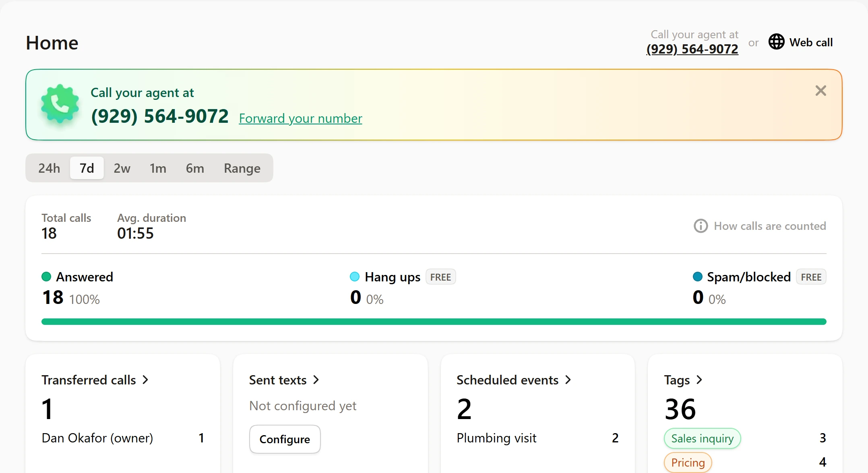Image resolution: width=868 pixels, height=473 pixels.
Task: Click the Not configured yet text
Action: 303,406
